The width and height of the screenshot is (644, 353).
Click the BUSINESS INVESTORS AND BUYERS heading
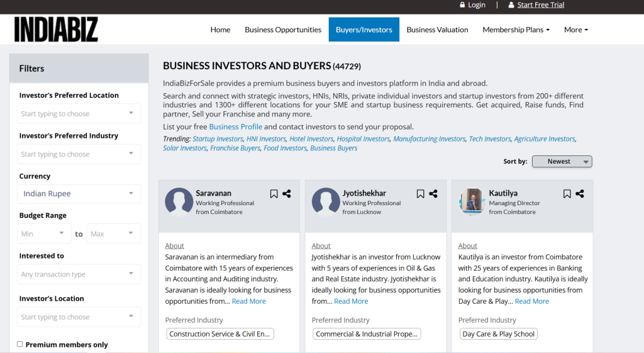[247, 65]
